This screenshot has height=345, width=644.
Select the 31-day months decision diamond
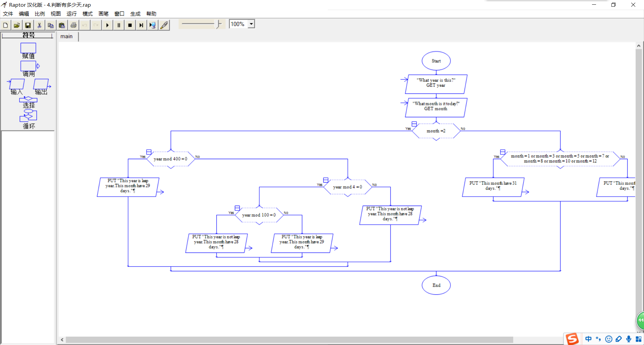pos(560,159)
